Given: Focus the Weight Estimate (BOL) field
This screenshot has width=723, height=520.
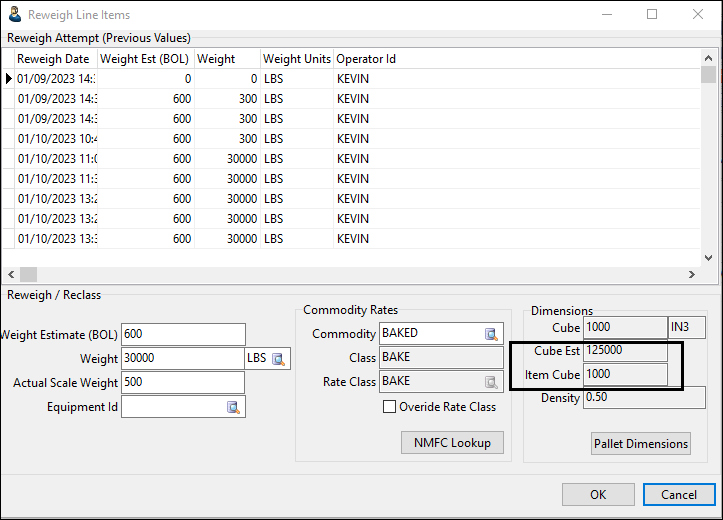Looking at the screenshot, I should 182,334.
